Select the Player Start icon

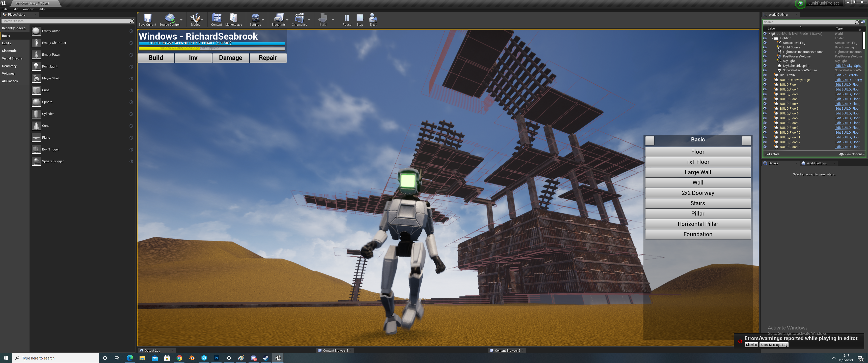36,78
